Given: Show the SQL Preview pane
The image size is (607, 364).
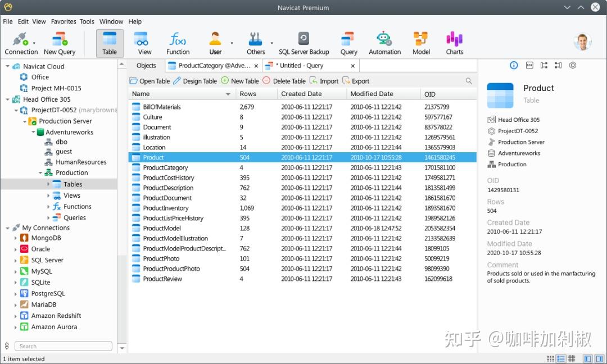Looking at the screenshot, I should tap(529, 65).
